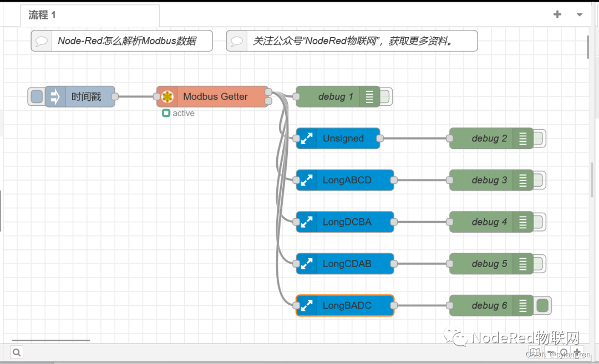Click the add new flow plus button
The image size is (599, 364).
(557, 15)
